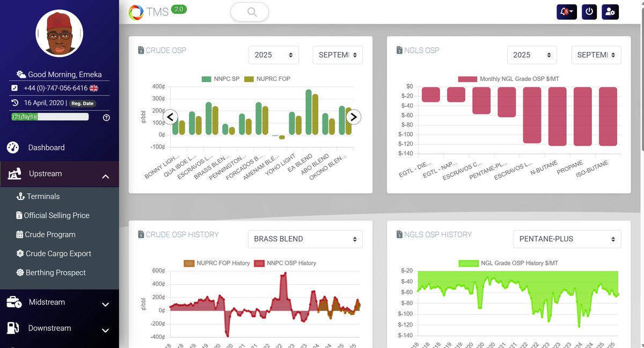Click the Berthing Prospect icon

[x=20, y=272]
